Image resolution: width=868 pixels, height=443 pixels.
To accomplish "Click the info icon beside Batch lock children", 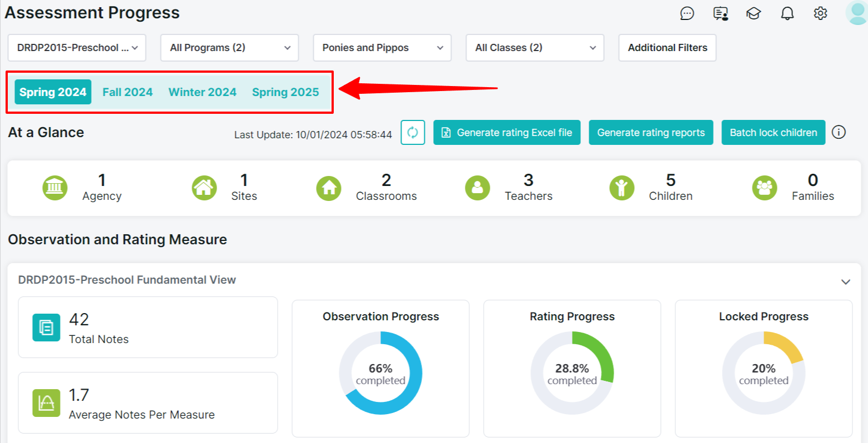I will coord(839,132).
